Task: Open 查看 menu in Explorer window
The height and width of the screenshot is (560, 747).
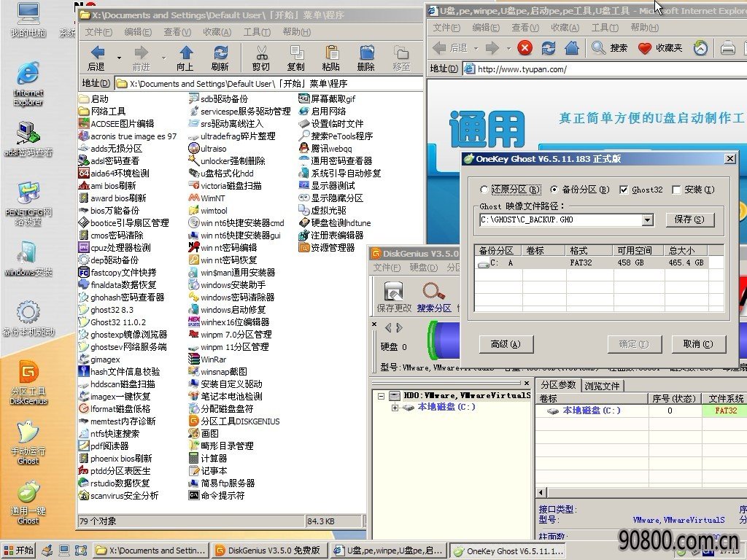Action: (177, 32)
